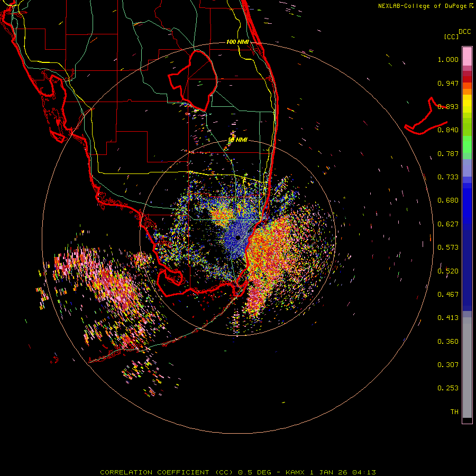Select the 0.520 scale value
Screen dimensions: 476x476
[x=448, y=271]
